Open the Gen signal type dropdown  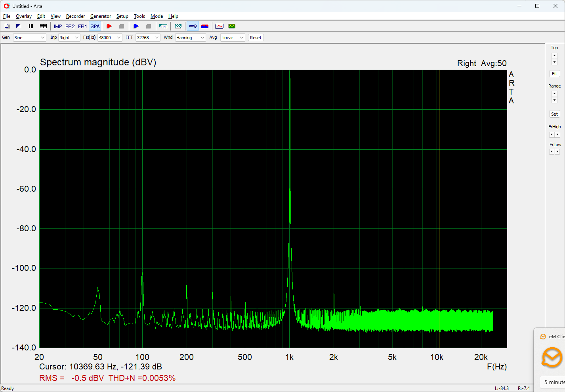pyautogui.click(x=30, y=38)
